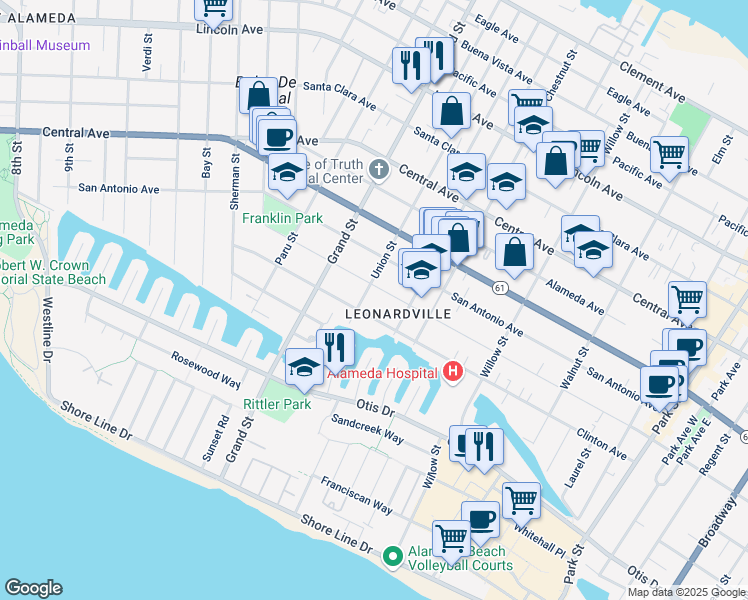748x600 pixels.
Task: Click the Alameda Hospital marker icon
Action: click(x=453, y=372)
